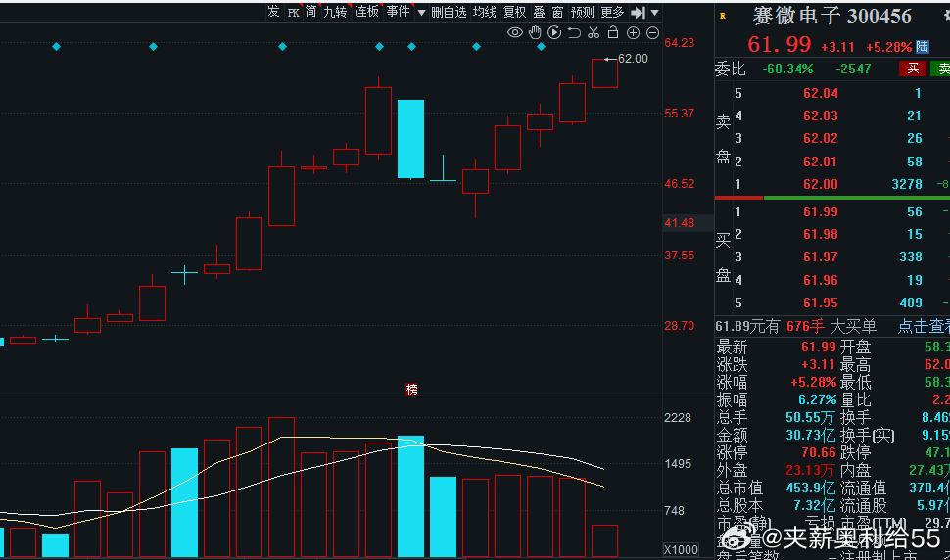This screenshot has height=560, width=950.
Task: Click the 委比 -60.34% value
Action: pos(787,69)
